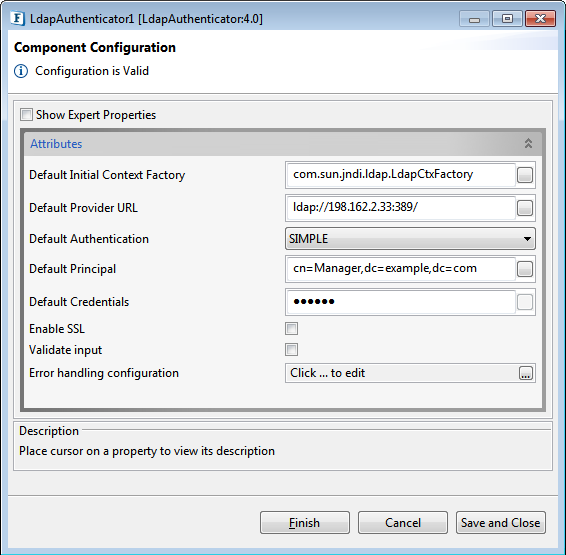Open the Default Authentication SIMPLE dropdown
The width and height of the screenshot is (566, 555).
pos(410,239)
